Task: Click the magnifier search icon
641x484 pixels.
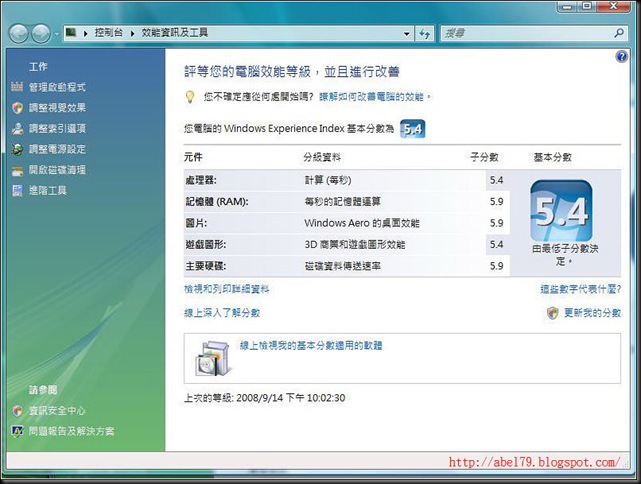Action: 619,33
